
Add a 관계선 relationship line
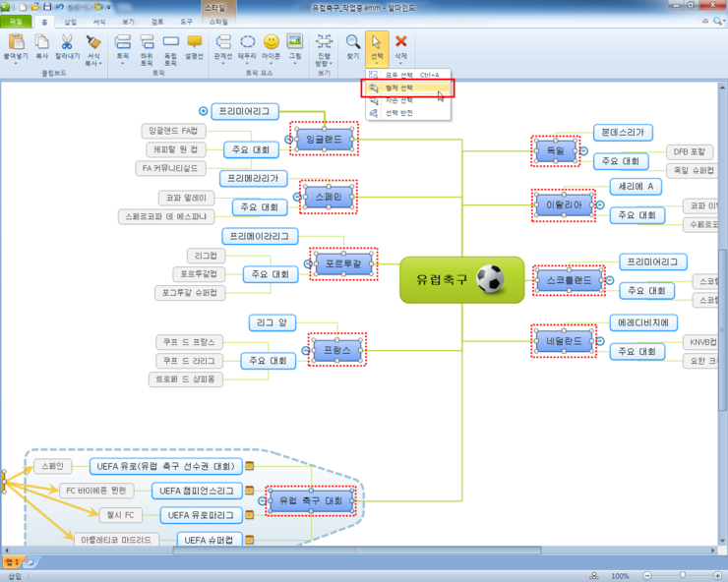pyautogui.click(x=223, y=44)
